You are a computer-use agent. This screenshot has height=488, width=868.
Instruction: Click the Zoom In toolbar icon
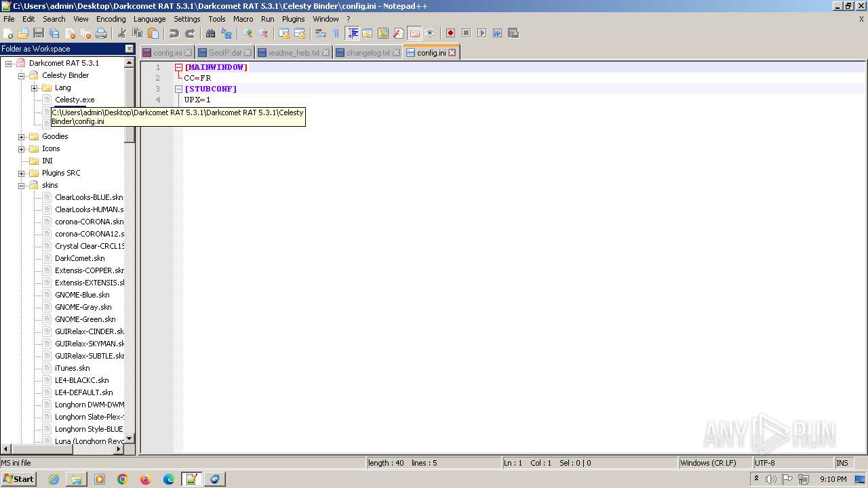coord(248,33)
